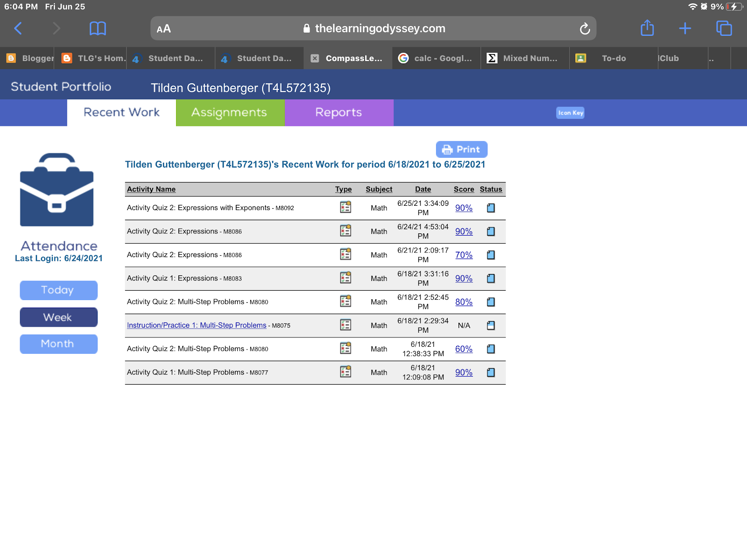The image size is (747, 560).
Task: Sort by Status column header
Action: tap(491, 189)
